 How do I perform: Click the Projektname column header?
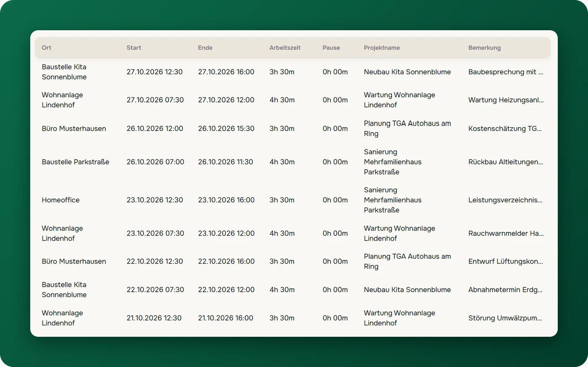coord(382,48)
